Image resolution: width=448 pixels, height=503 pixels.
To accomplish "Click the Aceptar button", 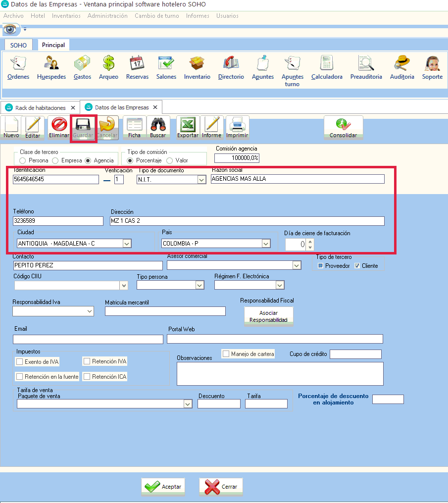I will pyautogui.click(x=164, y=487).
